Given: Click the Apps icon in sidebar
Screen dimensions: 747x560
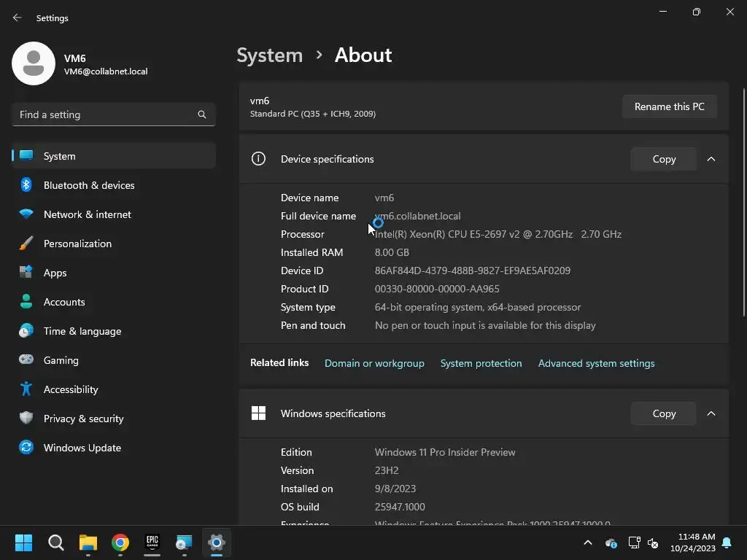Looking at the screenshot, I should pyautogui.click(x=26, y=272).
